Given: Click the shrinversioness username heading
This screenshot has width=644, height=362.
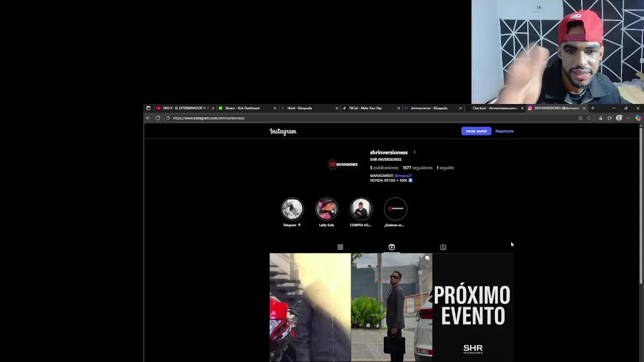Looking at the screenshot, I should (389, 152).
